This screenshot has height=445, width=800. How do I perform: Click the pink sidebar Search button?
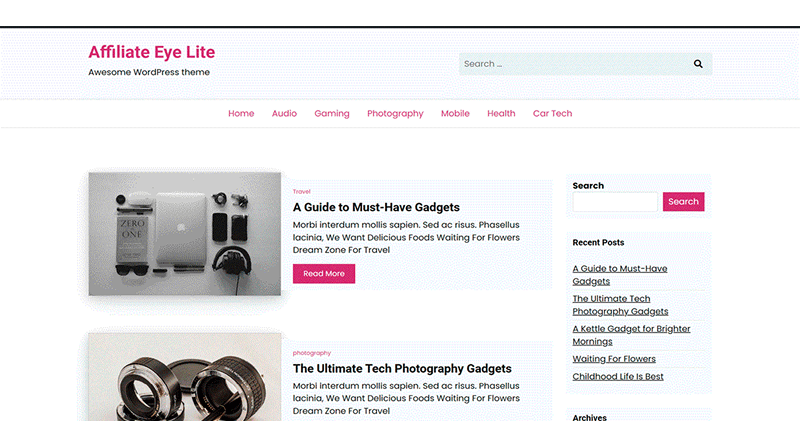click(x=683, y=202)
